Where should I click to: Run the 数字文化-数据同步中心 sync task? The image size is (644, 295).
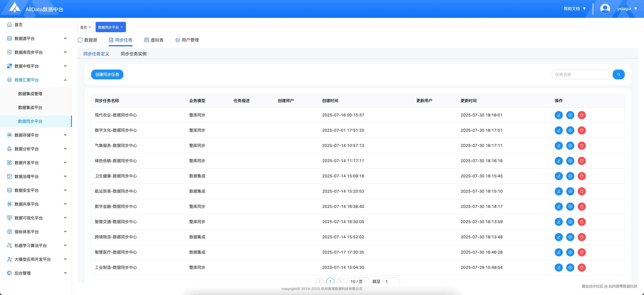click(570, 130)
